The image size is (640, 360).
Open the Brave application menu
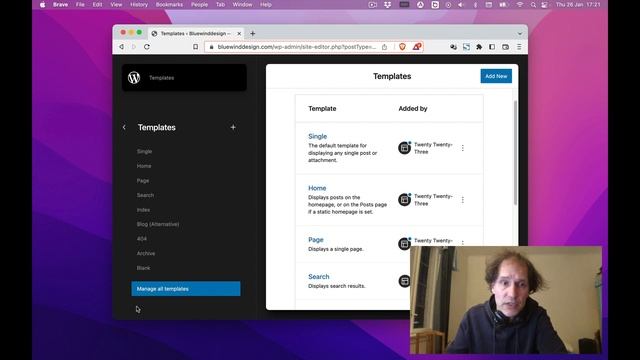(x=60, y=5)
